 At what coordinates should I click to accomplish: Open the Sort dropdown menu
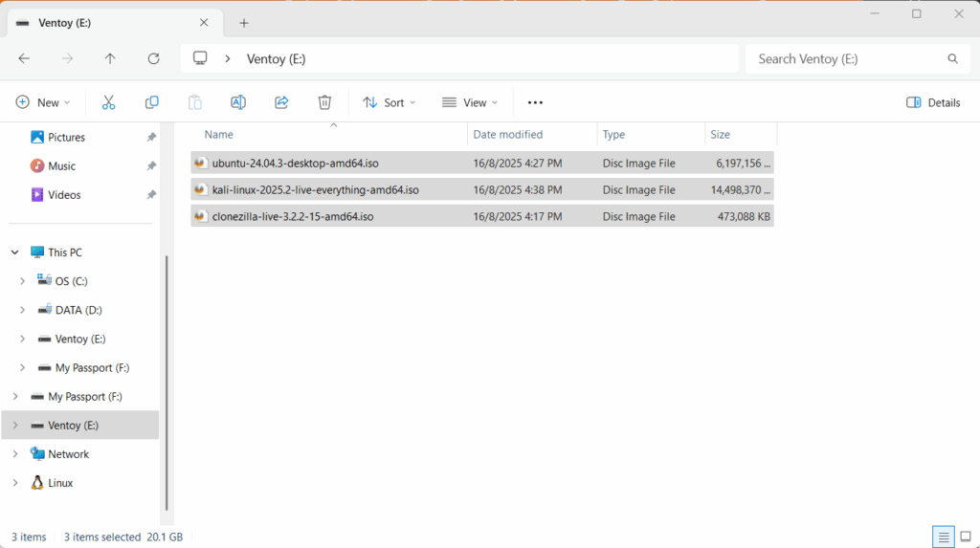(389, 102)
